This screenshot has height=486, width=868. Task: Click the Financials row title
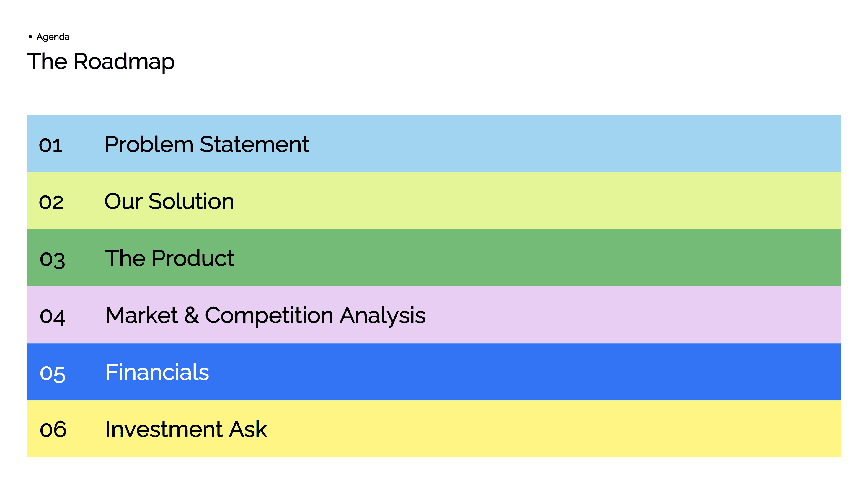pyautogui.click(x=157, y=372)
